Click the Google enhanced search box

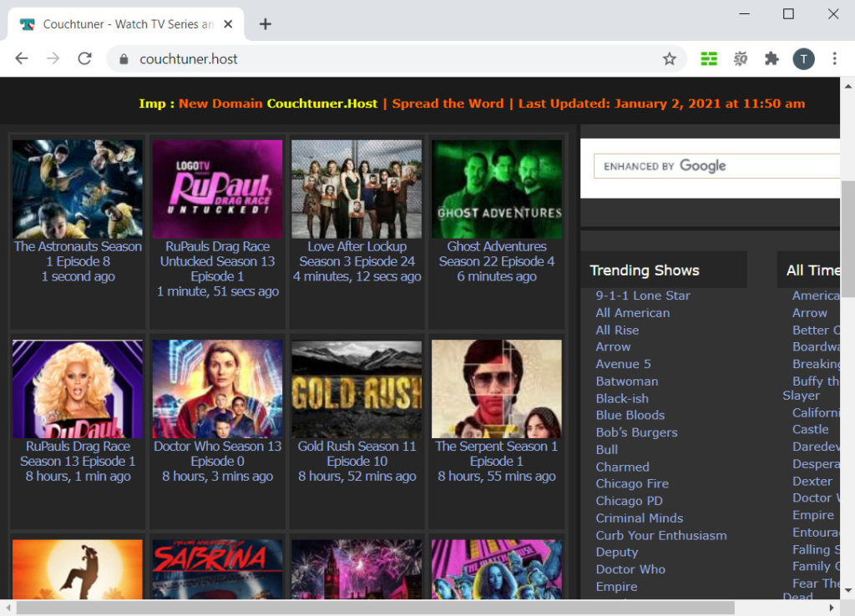(716, 166)
